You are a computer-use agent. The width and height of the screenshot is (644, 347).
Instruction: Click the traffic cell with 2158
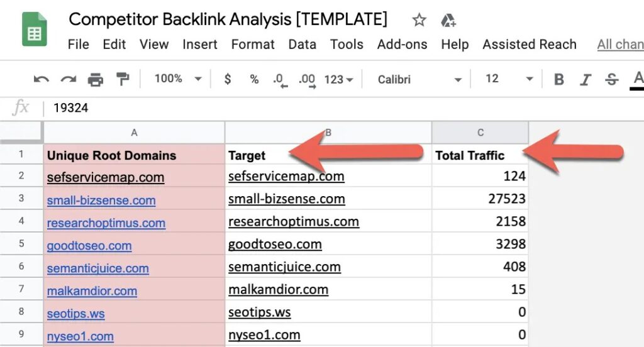[x=480, y=221]
